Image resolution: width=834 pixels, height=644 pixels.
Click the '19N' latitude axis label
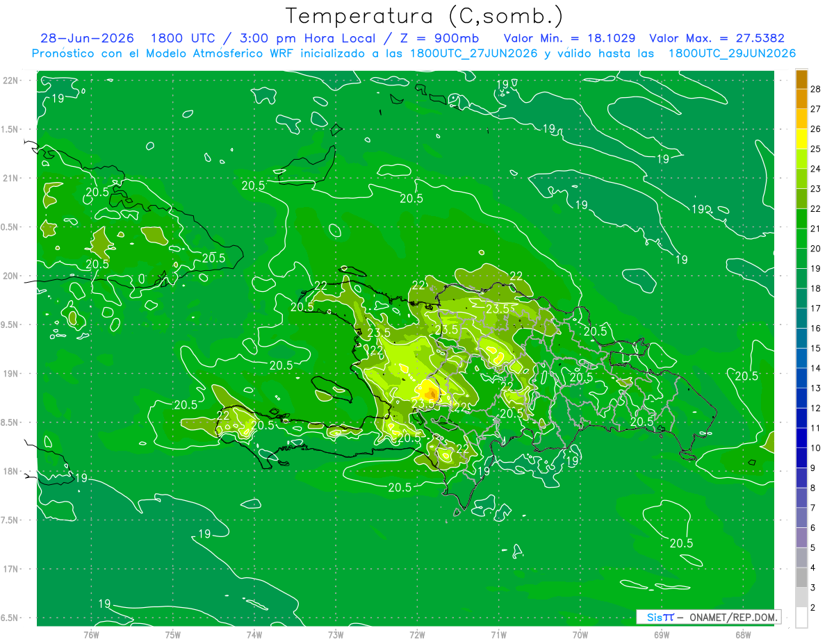pyautogui.click(x=12, y=374)
